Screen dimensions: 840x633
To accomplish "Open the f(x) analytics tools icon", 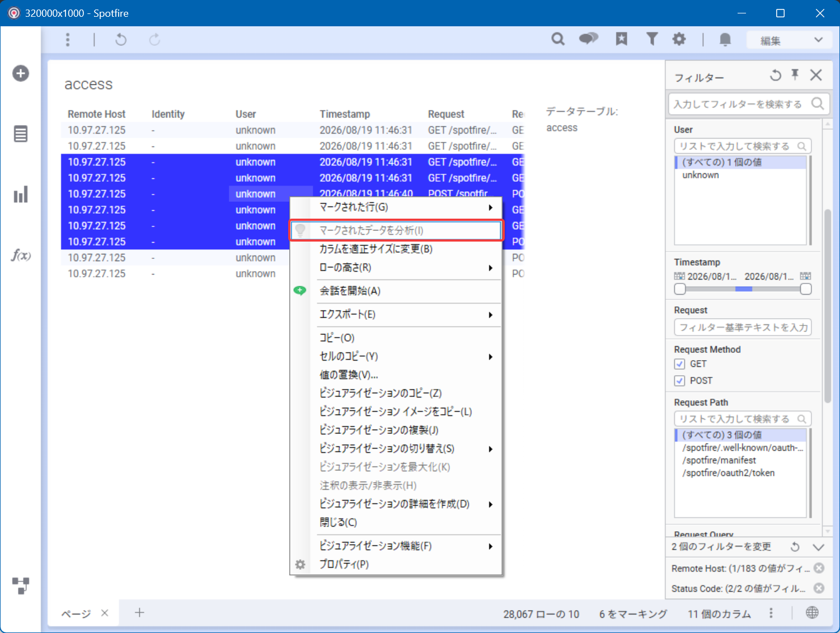I will point(21,256).
